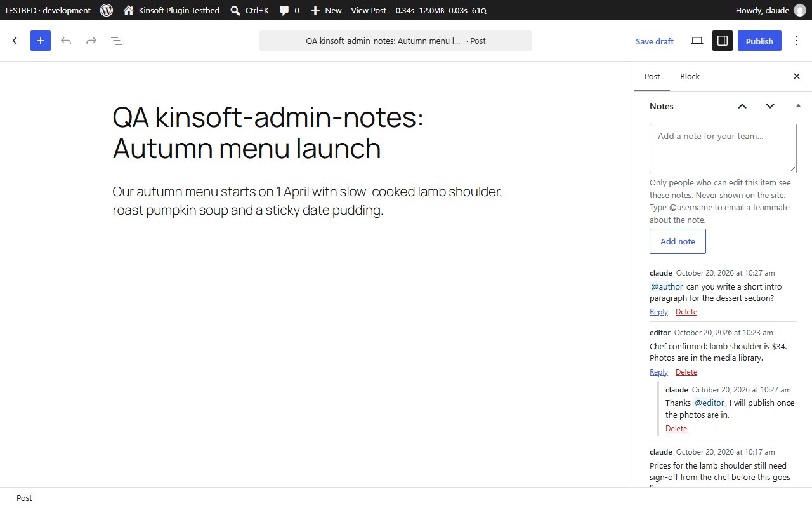Screen dimensions: 812x508
Task: Open the Ctrl+K search command
Action: pyautogui.click(x=249, y=10)
